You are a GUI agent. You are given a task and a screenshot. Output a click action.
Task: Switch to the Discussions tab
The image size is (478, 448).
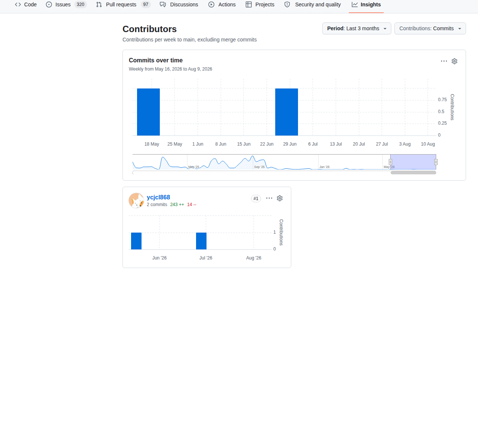click(x=179, y=4)
